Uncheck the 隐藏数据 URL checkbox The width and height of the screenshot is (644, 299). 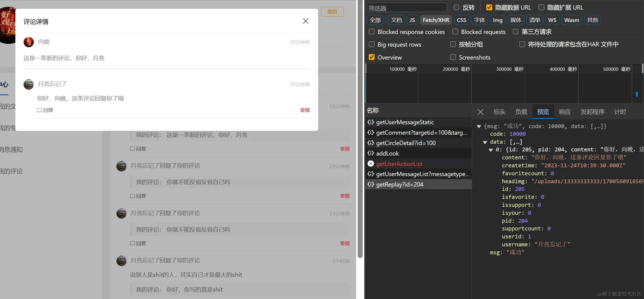click(x=489, y=7)
